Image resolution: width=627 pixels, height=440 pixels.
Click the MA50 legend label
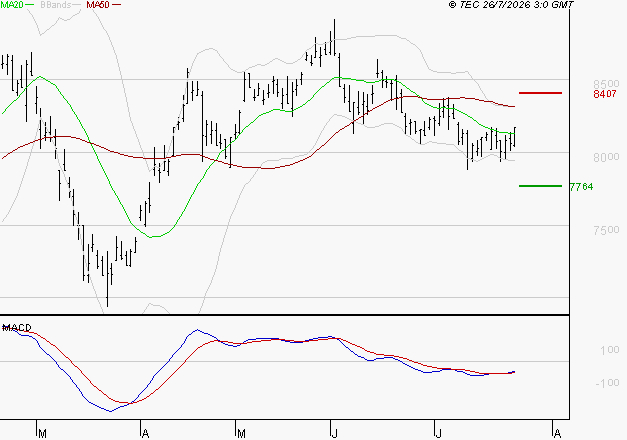98,5
